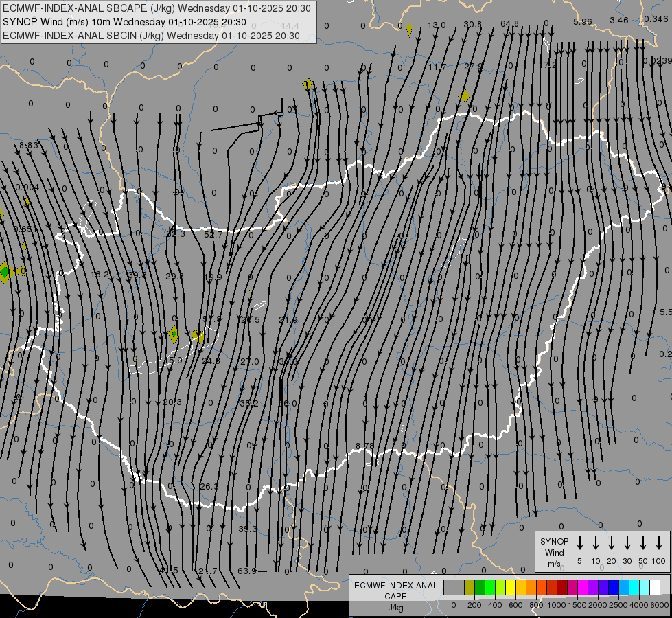
Task: Choose the olive swatch in CAPE color bar
Action: [470, 587]
